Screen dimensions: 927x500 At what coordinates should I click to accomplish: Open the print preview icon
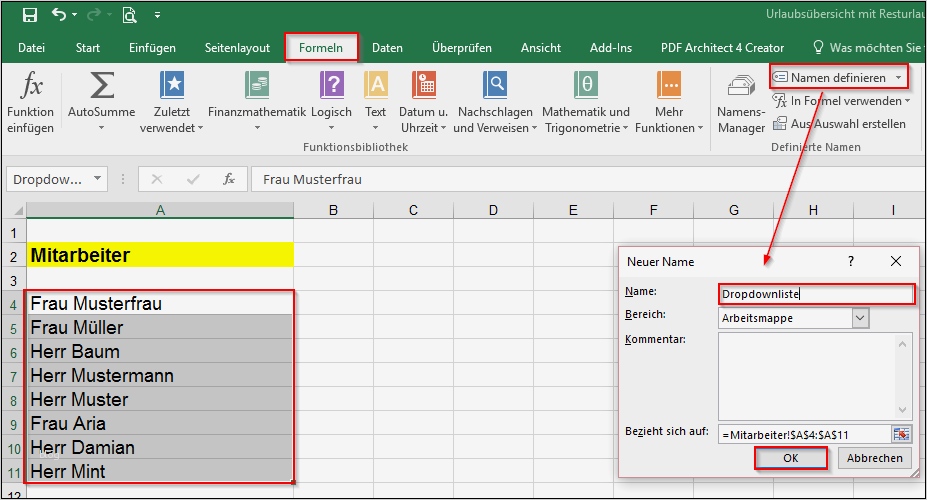click(x=129, y=15)
